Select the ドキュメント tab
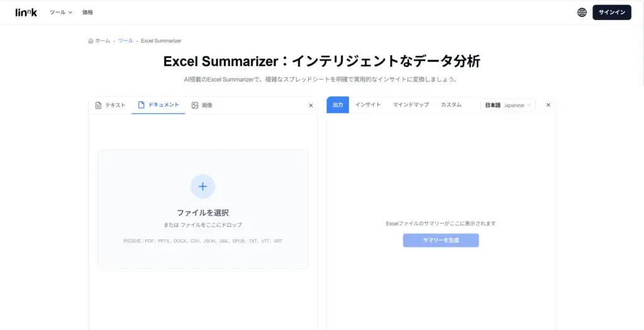This screenshot has width=644, height=330. point(158,105)
